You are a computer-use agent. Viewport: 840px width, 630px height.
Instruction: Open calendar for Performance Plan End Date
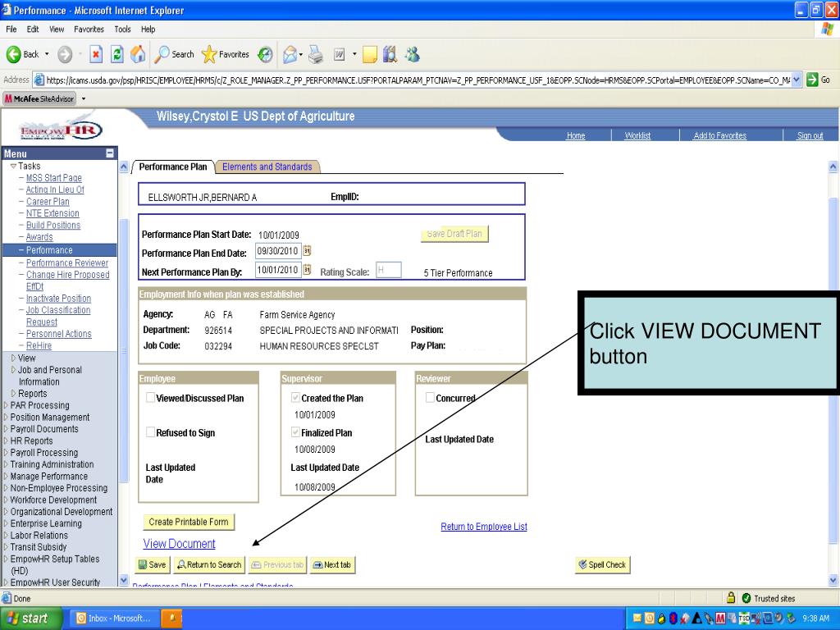click(308, 251)
